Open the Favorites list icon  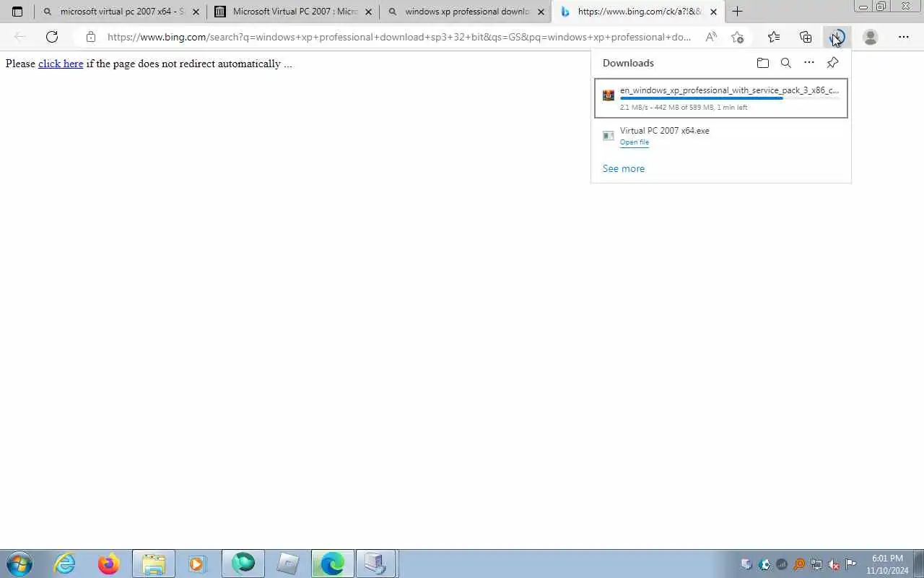pos(774,37)
